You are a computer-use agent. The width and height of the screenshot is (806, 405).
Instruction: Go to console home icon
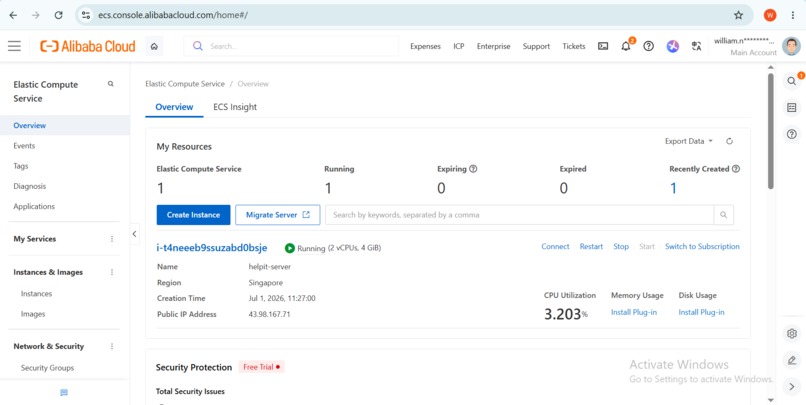154,46
